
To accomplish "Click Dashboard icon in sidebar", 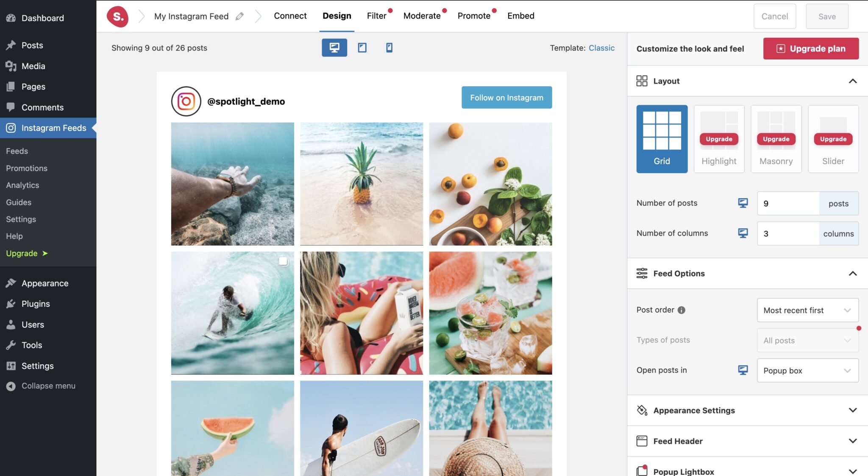I will tap(11, 18).
